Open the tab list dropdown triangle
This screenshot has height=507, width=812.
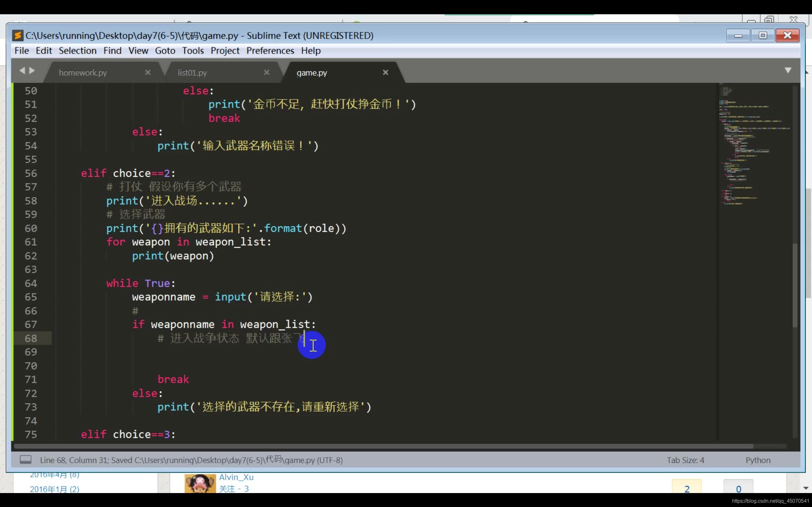[788, 70]
